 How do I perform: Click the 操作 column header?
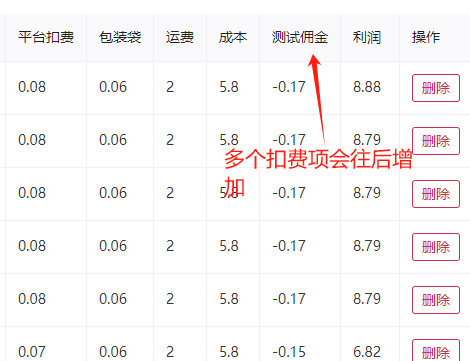point(426,37)
